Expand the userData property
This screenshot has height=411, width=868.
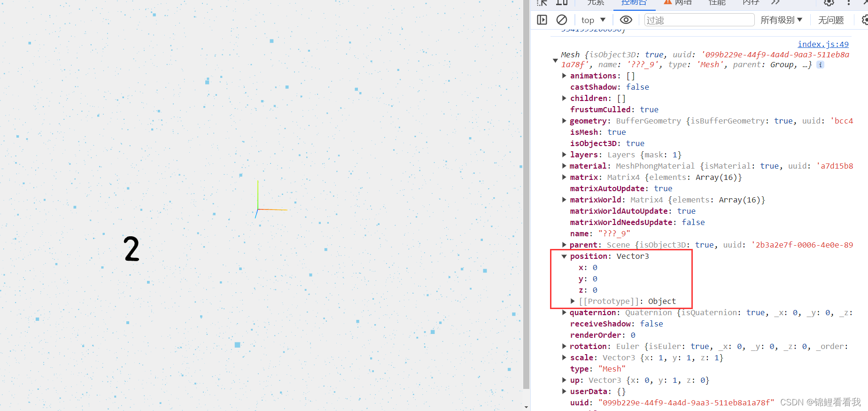click(564, 391)
